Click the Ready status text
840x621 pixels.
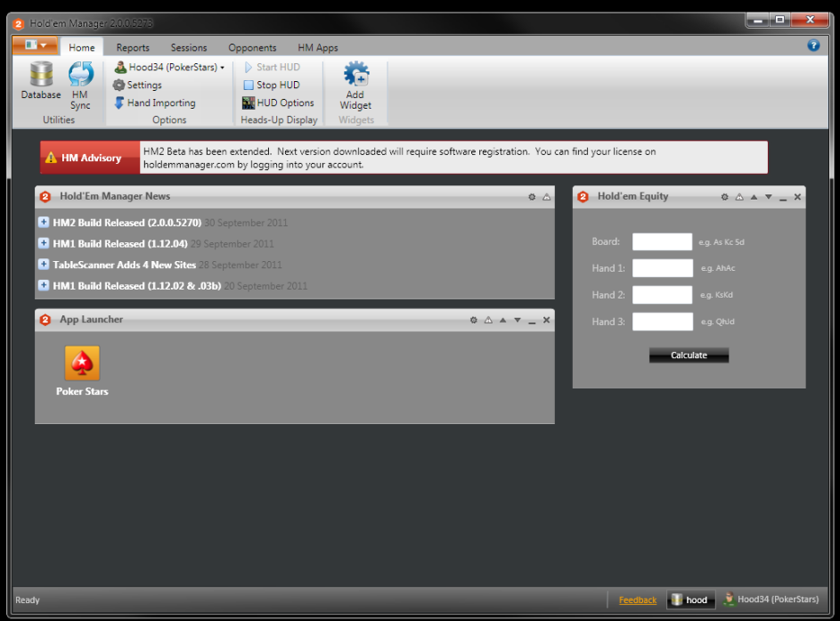click(x=28, y=601)
